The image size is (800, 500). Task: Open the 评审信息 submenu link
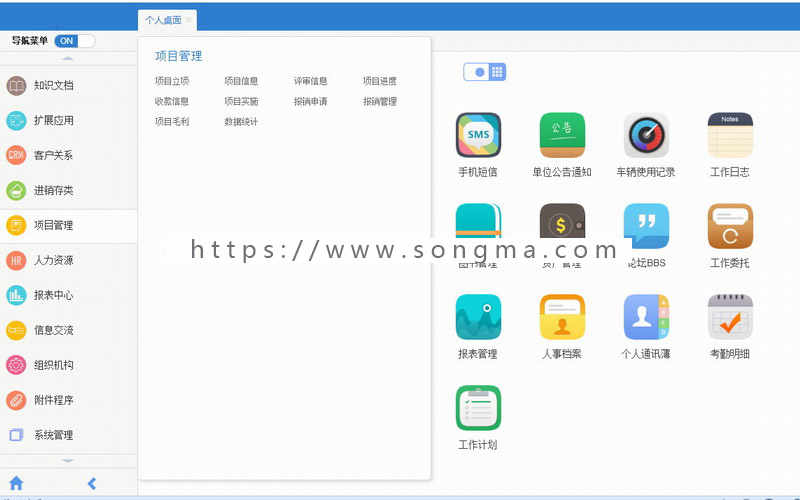click(x=311, y=81)
